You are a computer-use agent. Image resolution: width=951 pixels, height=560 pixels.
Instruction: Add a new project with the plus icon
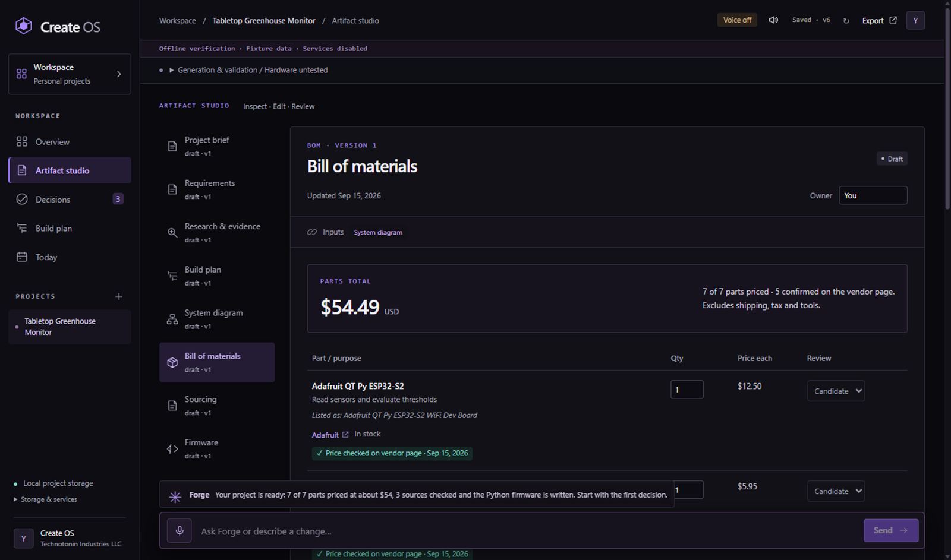coord(119,296)
